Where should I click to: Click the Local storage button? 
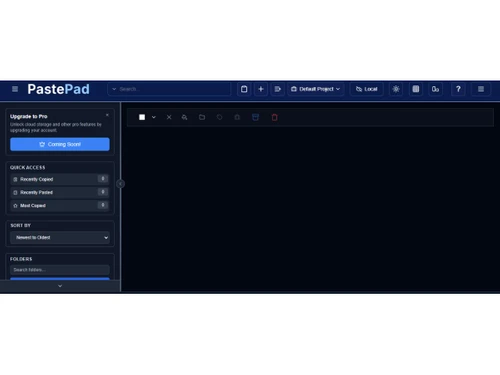[x=366, y=89]
